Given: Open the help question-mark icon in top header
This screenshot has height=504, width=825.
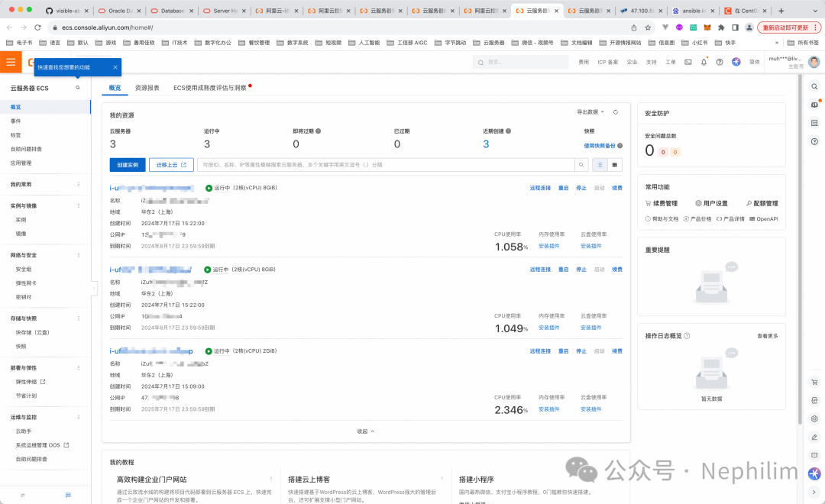Looking at the screenshot, I should 720,62.
